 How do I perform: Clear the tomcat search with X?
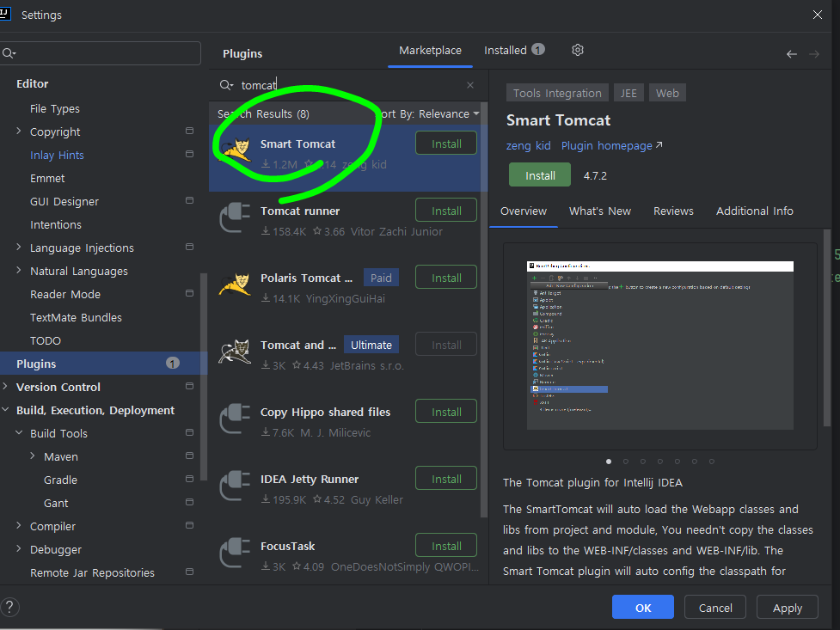pos(469,85)
